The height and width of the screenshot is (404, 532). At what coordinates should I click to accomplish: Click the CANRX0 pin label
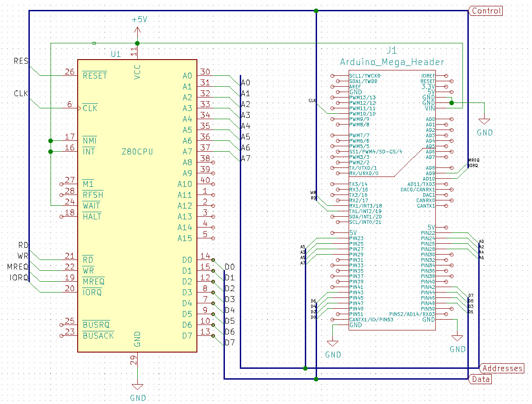(426, 200)
